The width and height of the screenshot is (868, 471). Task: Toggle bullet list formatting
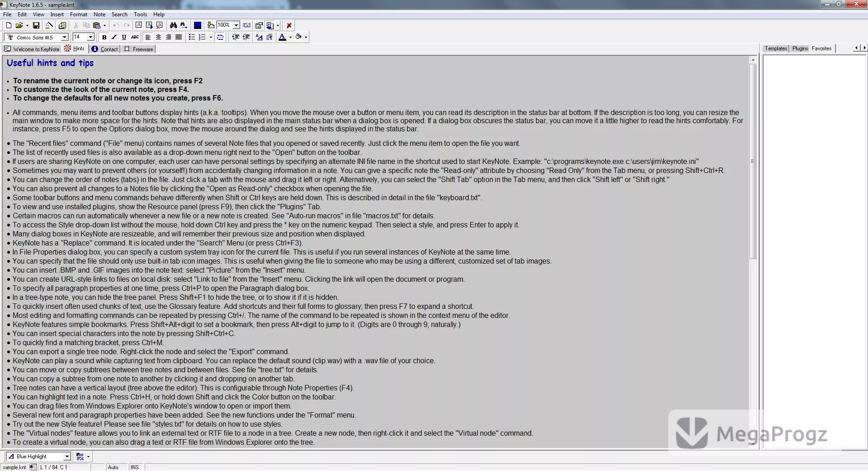[192, 37]
